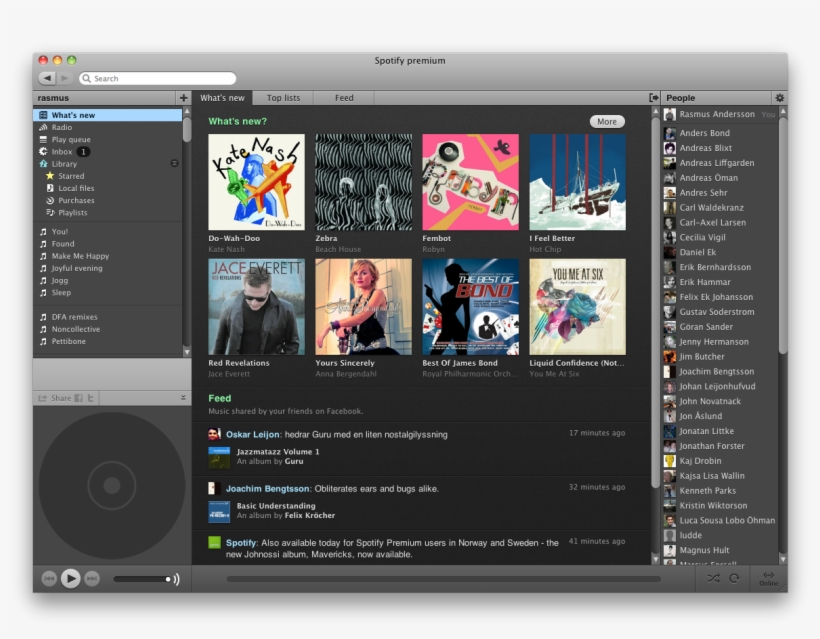Open Local files in Library

[x=75, y=188]
